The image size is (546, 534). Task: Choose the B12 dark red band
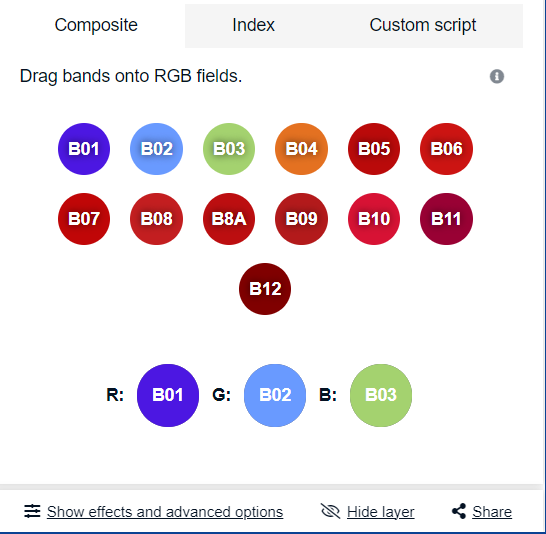click(x=265, y=289)
